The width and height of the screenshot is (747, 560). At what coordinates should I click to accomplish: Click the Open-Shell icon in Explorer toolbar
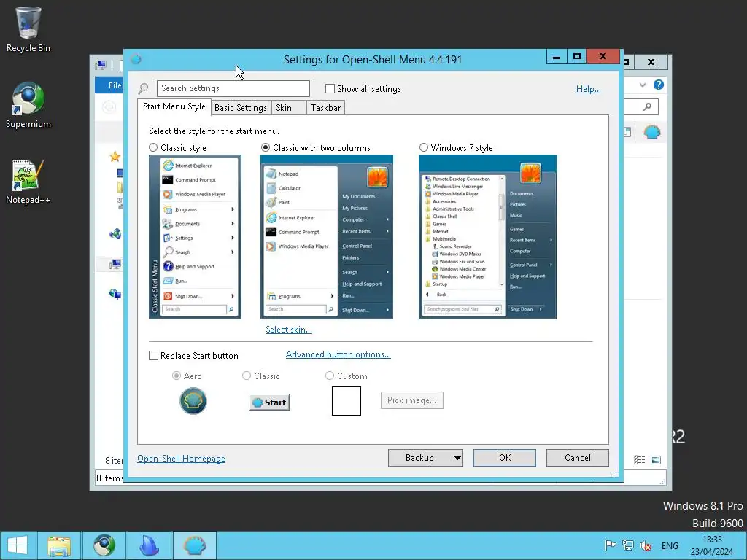651,132
